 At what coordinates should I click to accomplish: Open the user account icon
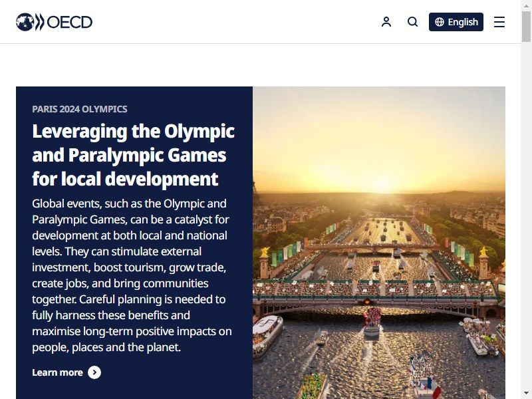pyautogui.click(x=386, y=22)
